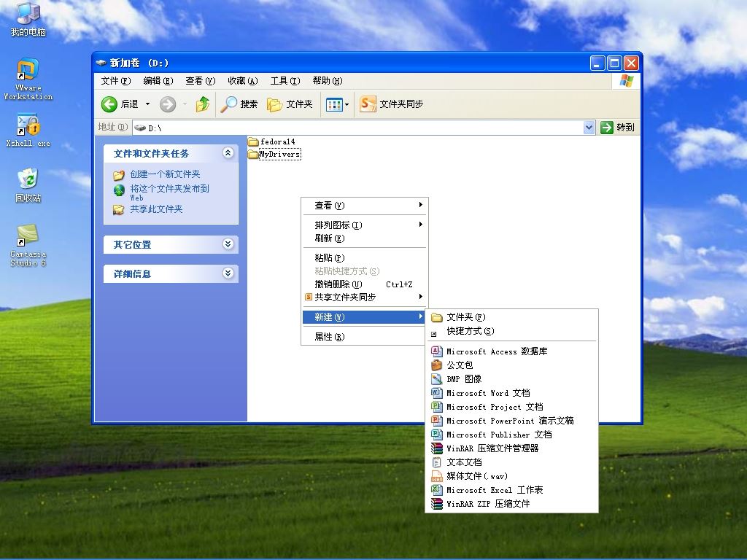Open the 帮助(H) menu

coord(328,81)
